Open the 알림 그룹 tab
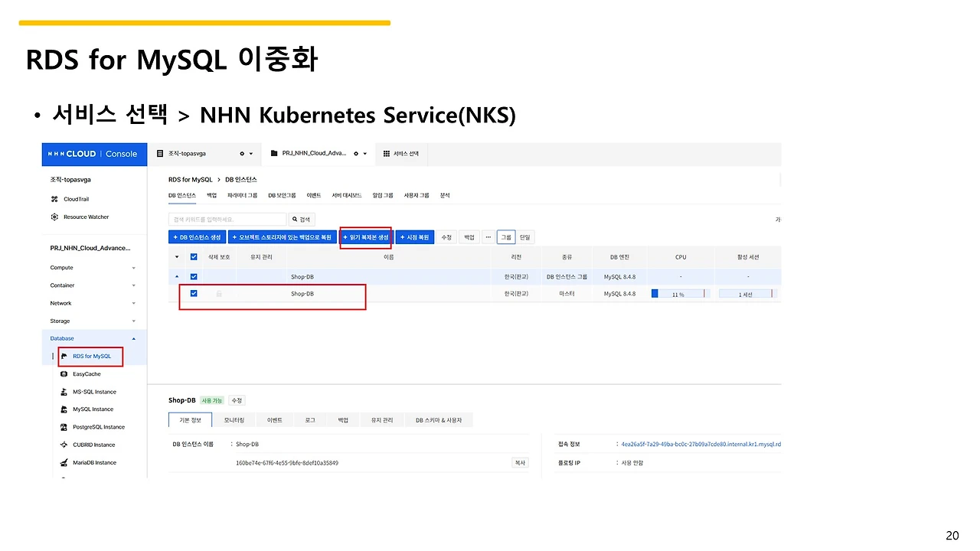The width and height of the screenshot is (980, 551). click(383, 195)
